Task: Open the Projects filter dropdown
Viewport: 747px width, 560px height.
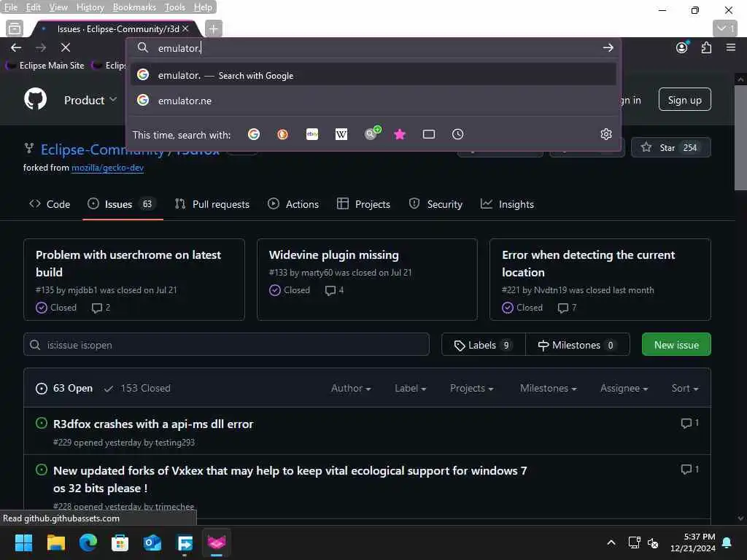Action: (x=472, y=388)
